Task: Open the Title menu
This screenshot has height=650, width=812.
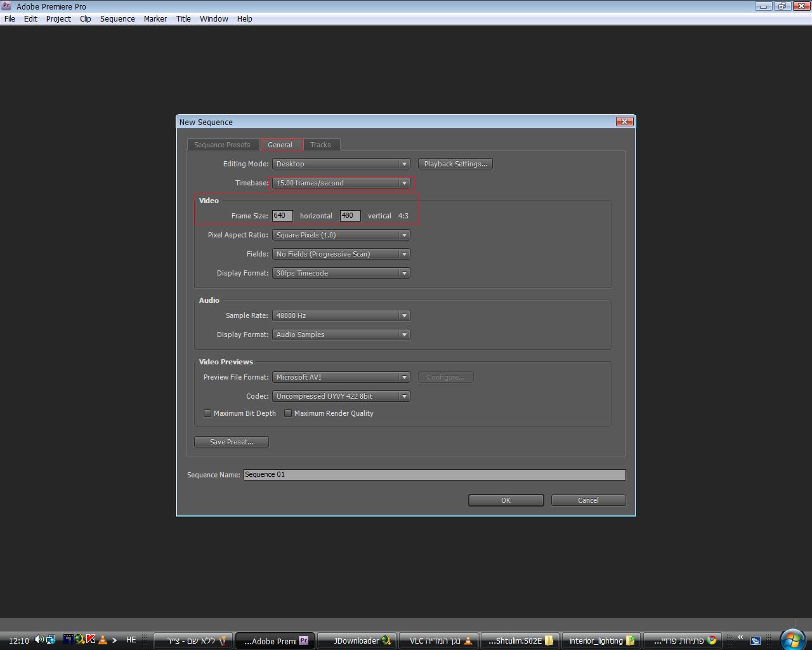Action: (183, 19)
